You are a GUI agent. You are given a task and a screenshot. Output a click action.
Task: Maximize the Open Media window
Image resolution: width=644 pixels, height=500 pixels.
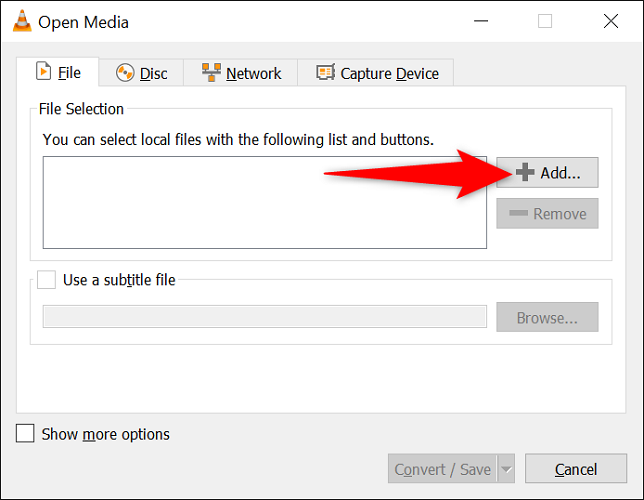[545, 21]
